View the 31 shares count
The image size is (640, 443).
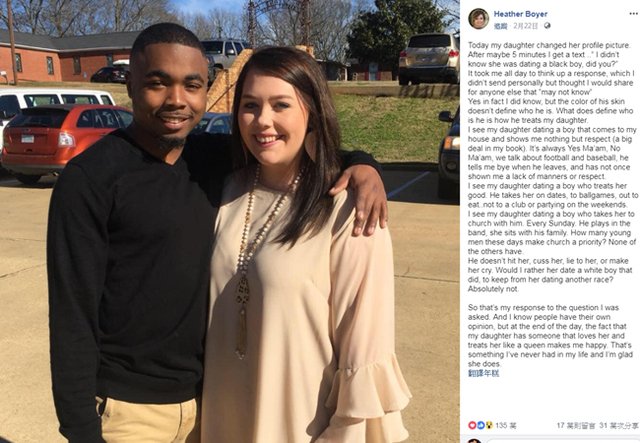(x=619, y=425)
